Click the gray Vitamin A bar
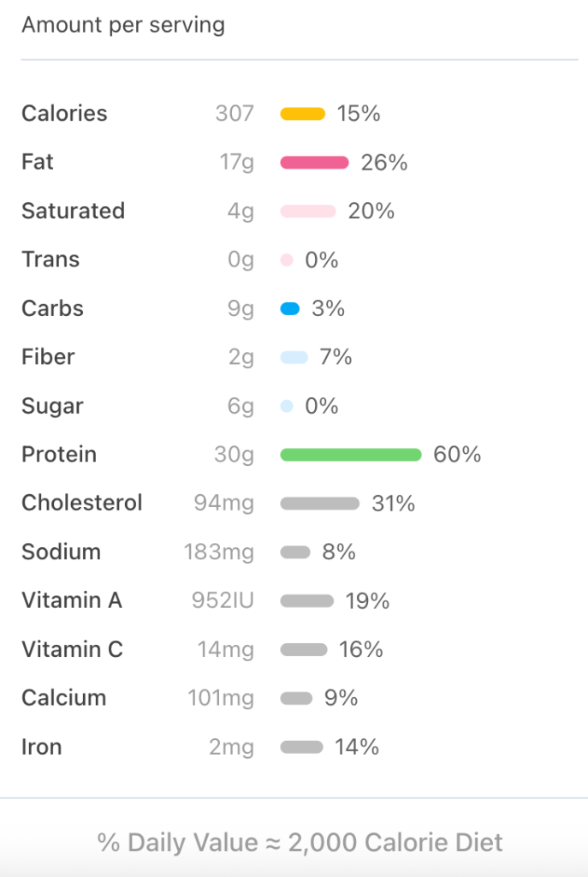Image resolution: width=588 pixels, height=877 pixels. (306, 601)
